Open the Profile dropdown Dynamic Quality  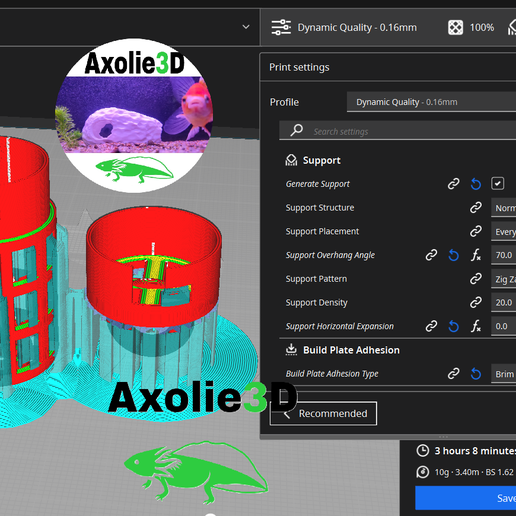pyautogui.click(x=431, y=102)
